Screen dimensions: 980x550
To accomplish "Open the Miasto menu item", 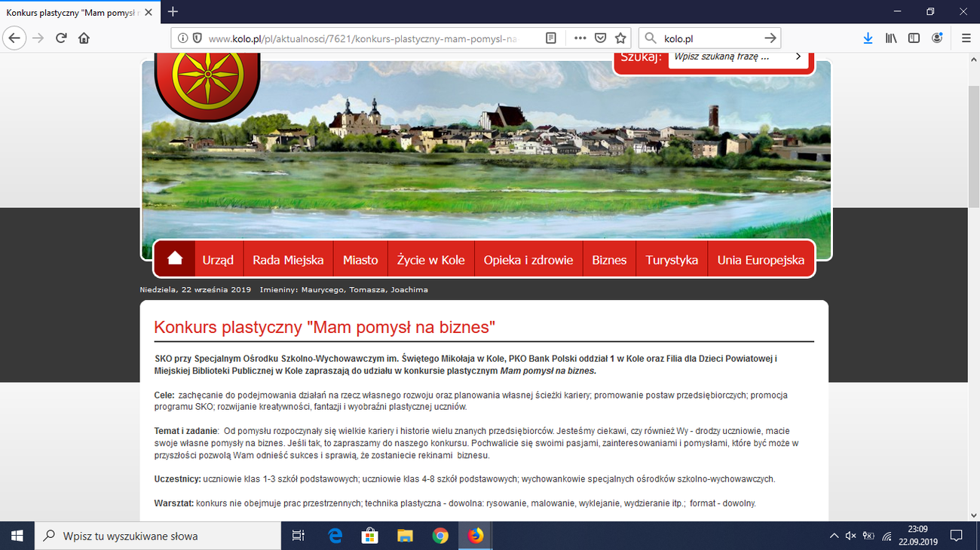I will 360,259.
